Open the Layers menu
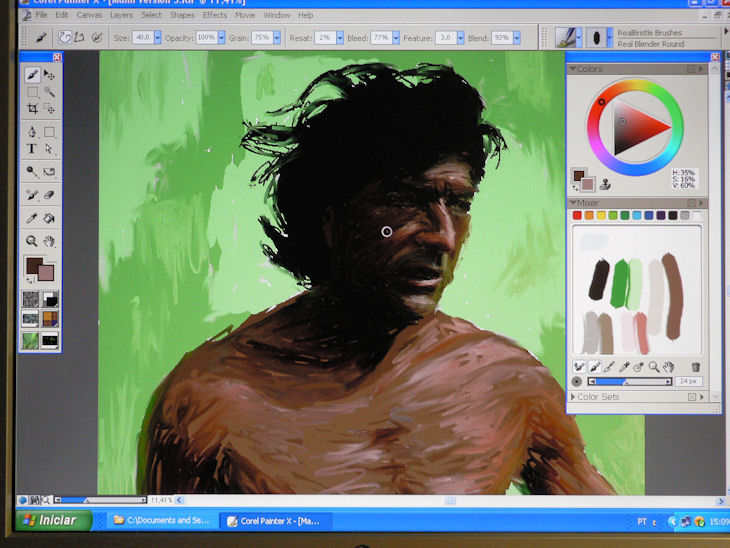Screen dimensions: 730x548 click(x=120, y=15)
